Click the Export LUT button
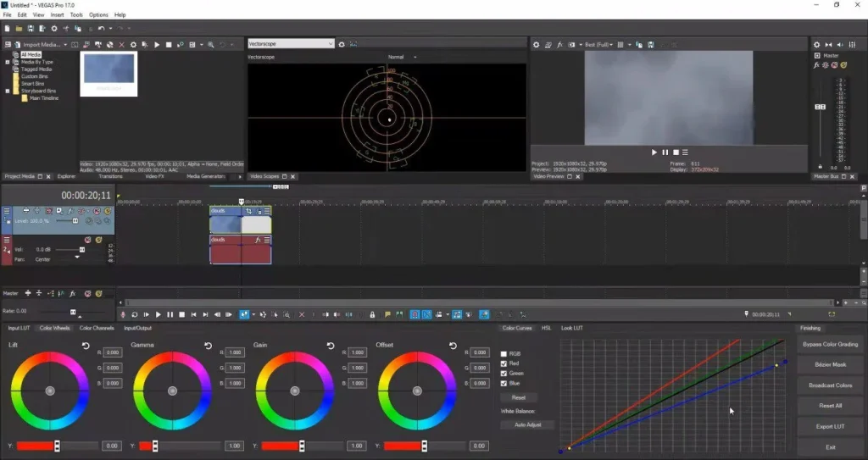The width and height of the screenshot is (868, 460). click(830, 426)
